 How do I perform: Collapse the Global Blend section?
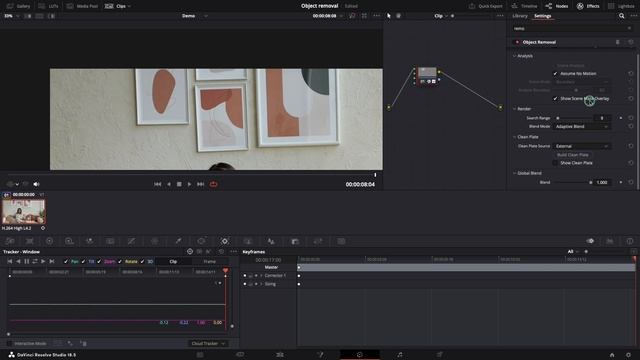click(x=514, y=173)
